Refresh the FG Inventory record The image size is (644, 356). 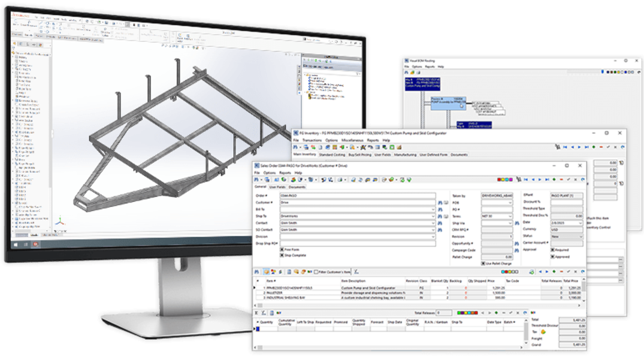pyautogui.click(x=622, y=147)
